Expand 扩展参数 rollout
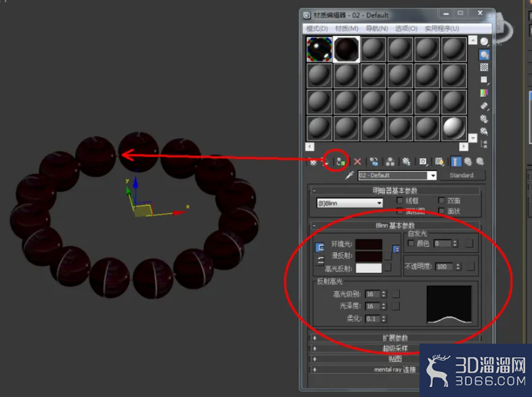The width and height of the screenshot is (532, 397). pos(395,338)
